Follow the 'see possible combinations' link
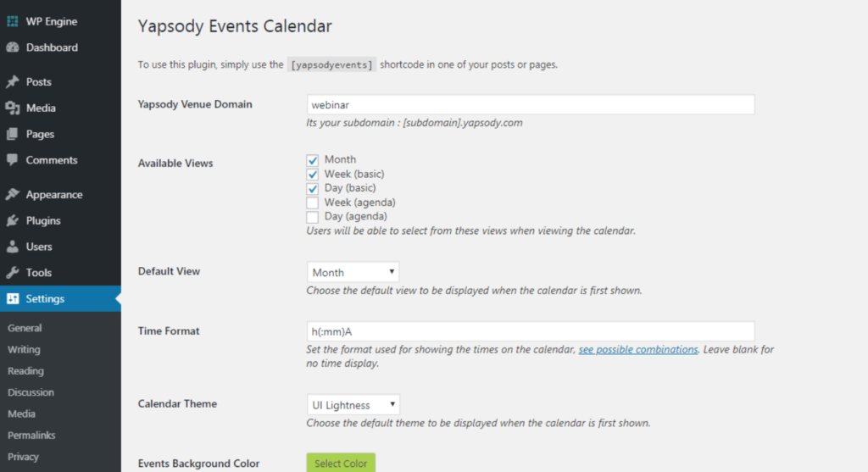 [x=638, y=349]
